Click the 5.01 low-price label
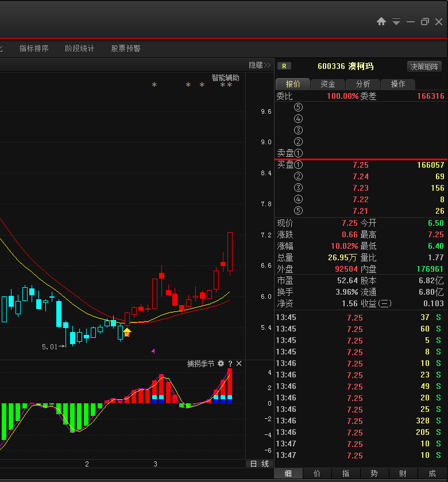The image size is (448, 482). (50, 347)
